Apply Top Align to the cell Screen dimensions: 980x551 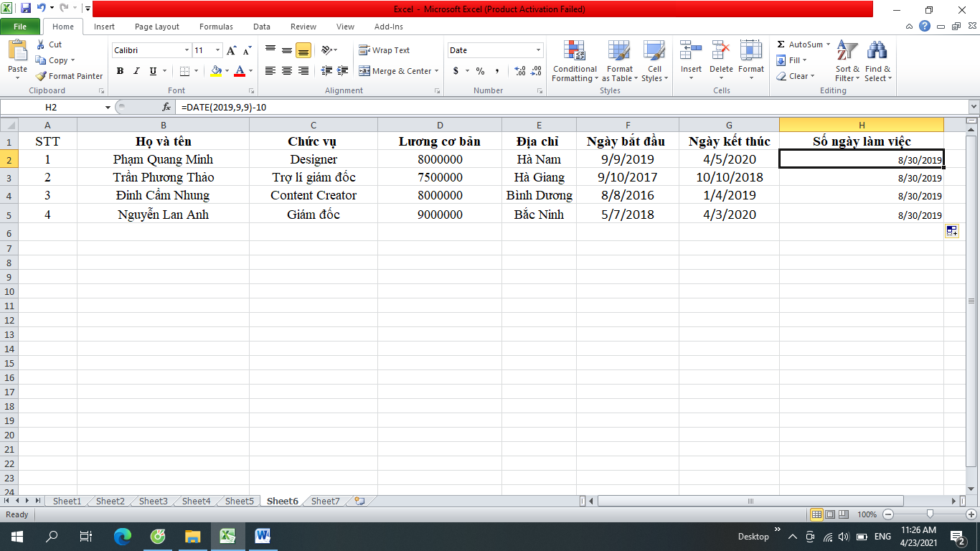click(270, 50)
